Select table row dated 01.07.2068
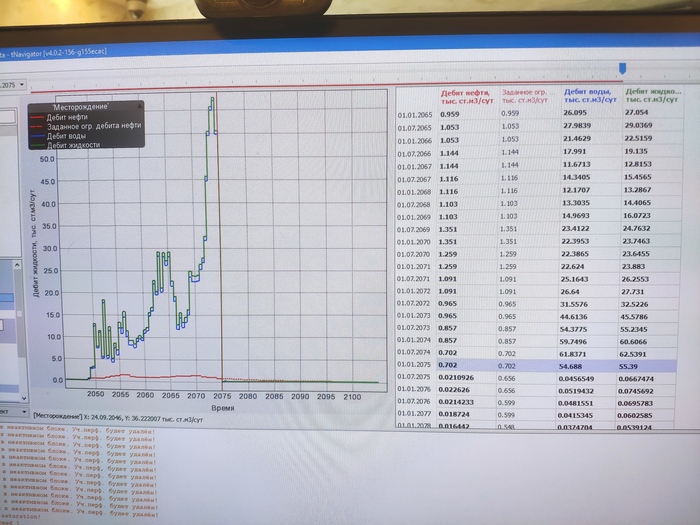Viewport: 700px width, 525px height. [539, 204]
